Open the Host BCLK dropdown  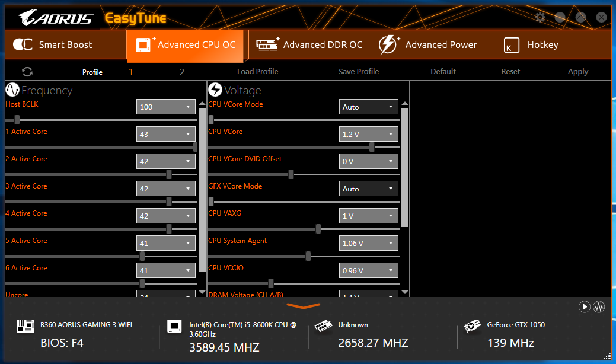pos(166,107)
